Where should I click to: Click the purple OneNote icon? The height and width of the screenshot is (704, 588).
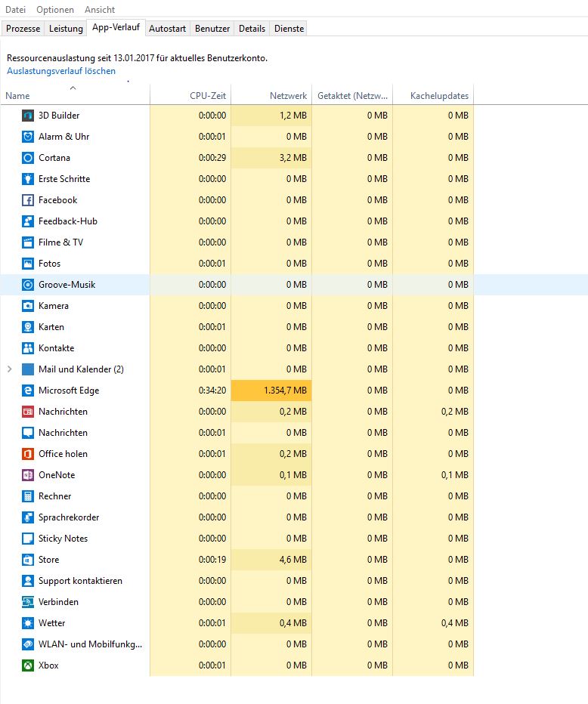tap(28, 474)
